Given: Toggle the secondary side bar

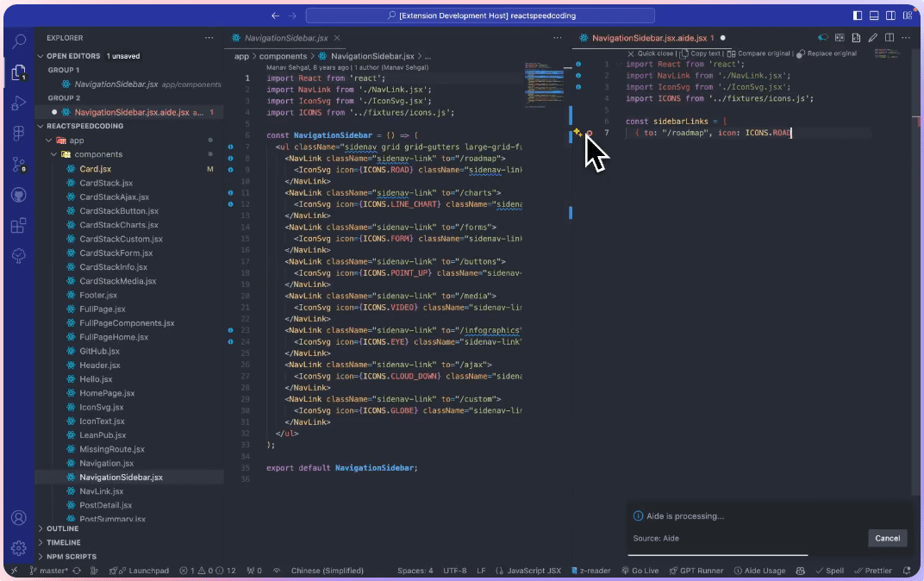Looking at the screenshot, I should 890,16.
